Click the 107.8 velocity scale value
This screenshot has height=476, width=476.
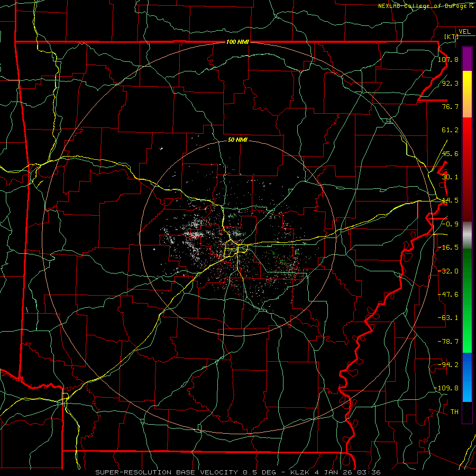(448, 59)
